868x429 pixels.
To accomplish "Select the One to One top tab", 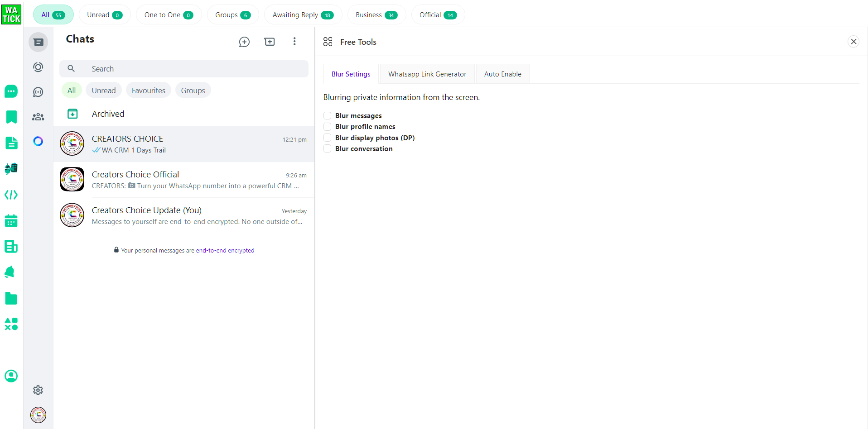I will [169, 15].
